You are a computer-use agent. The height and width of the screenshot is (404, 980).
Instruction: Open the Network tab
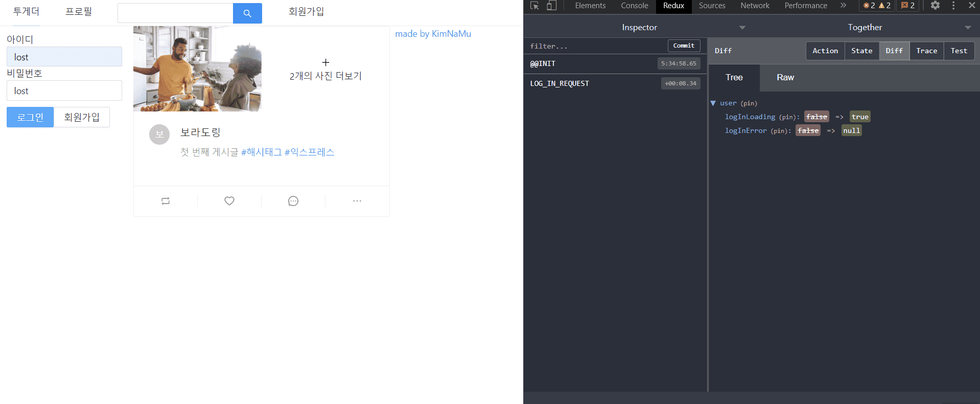click(x=755, y=6)
